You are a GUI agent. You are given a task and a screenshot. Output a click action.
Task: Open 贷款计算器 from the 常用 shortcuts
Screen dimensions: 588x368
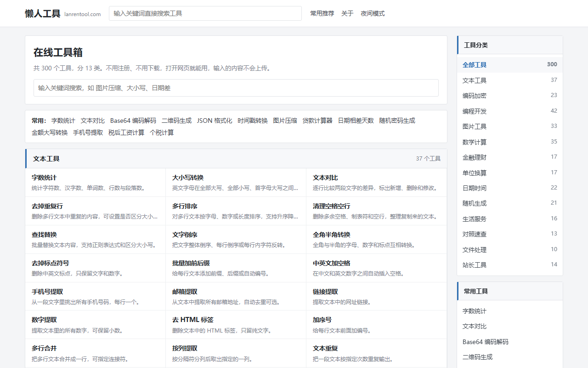[x=317, y=121]
